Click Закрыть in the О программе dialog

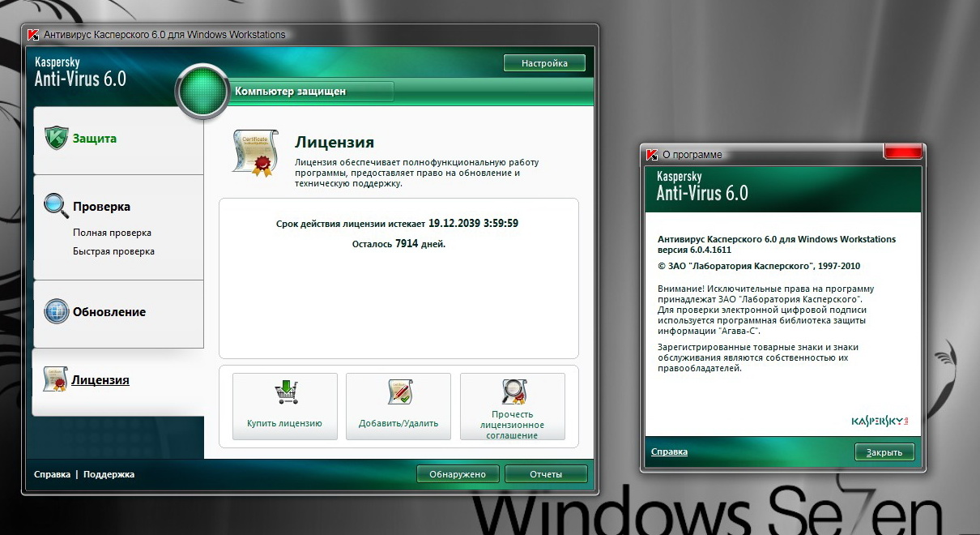(884, 452)
